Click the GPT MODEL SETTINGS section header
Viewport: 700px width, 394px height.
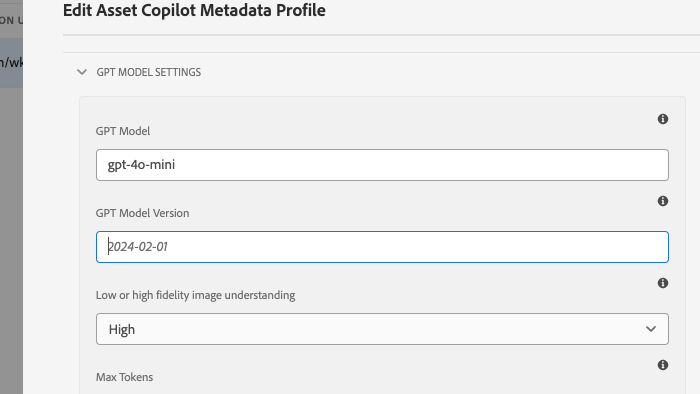pyautogui.click(x=149, y=72)
